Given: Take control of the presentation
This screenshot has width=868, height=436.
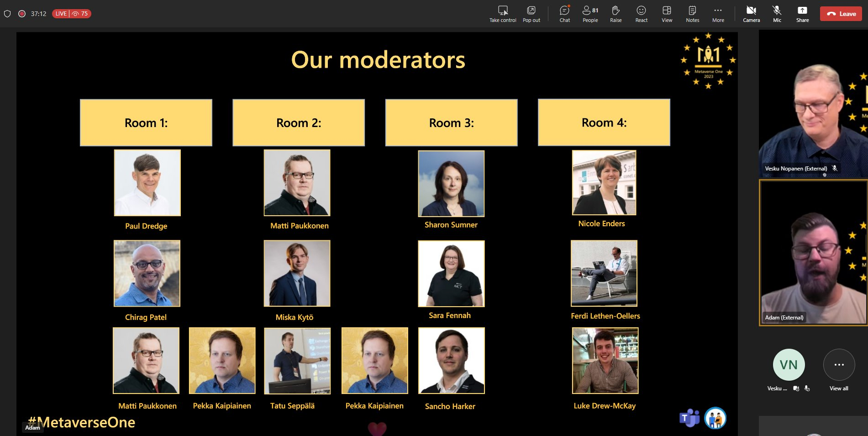Looking at the screenshot, I should coord(503,14).
